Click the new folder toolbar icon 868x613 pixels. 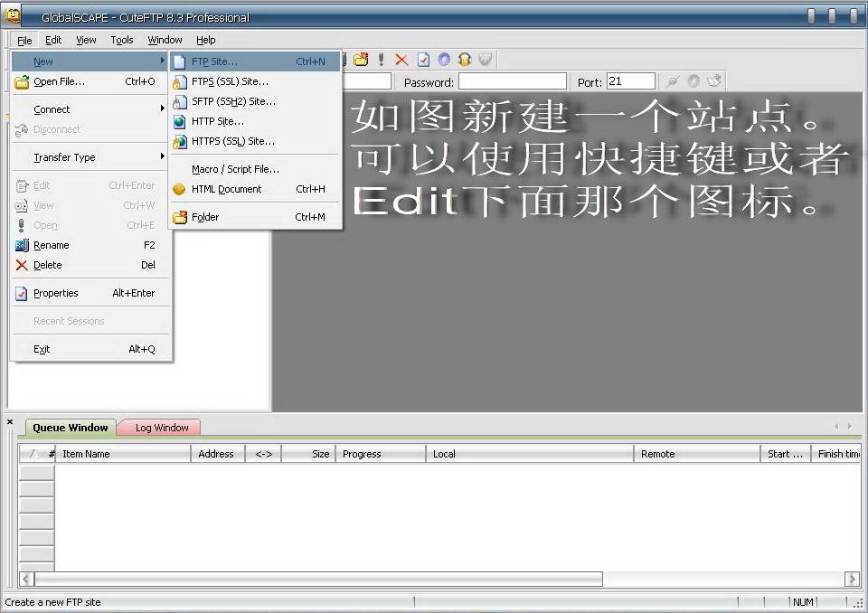[x=361, y=60]
